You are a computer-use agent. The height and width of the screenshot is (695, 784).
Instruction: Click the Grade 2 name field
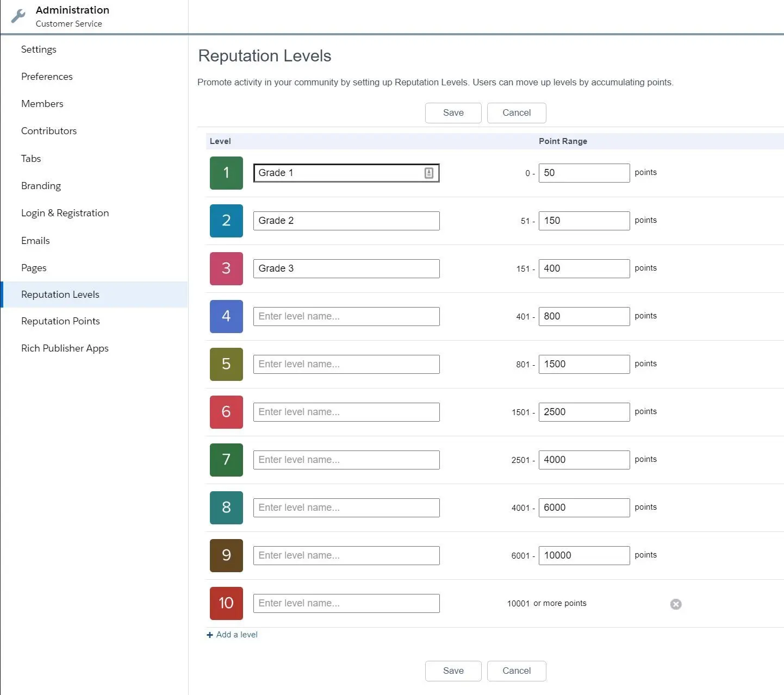(346, 221)
